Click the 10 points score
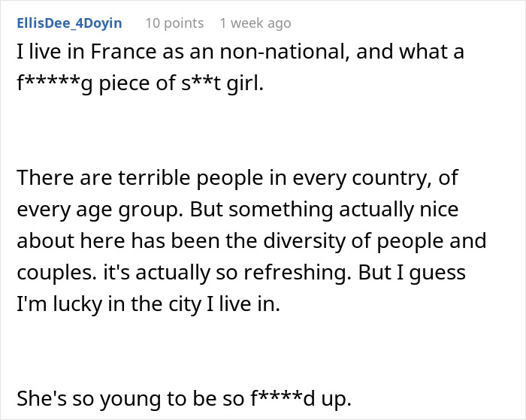526x420 pixels. pyautogui.click(x=174, y=23)
